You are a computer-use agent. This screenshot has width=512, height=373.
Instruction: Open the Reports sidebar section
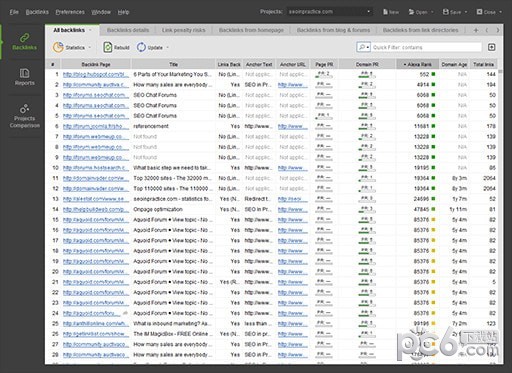24,77
